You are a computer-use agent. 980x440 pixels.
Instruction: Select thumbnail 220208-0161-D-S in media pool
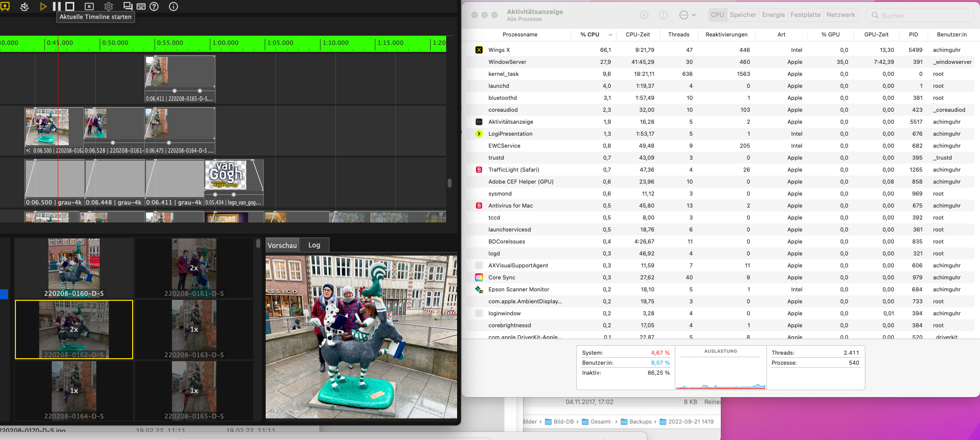tap(194, 268)
